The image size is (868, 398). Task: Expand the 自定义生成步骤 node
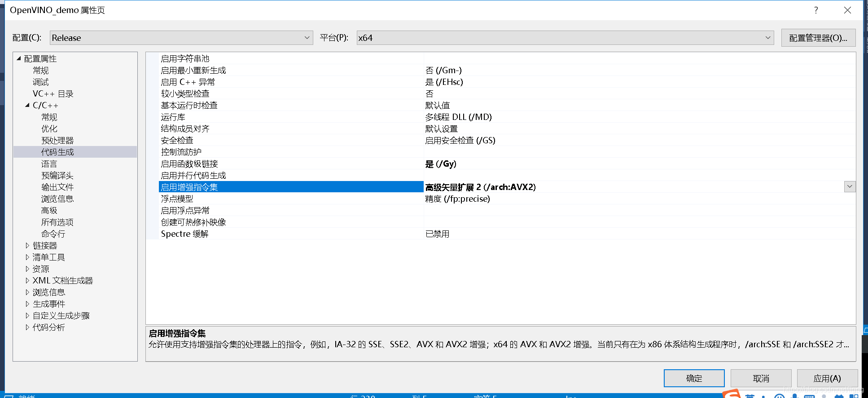click(x=27, y=315)
